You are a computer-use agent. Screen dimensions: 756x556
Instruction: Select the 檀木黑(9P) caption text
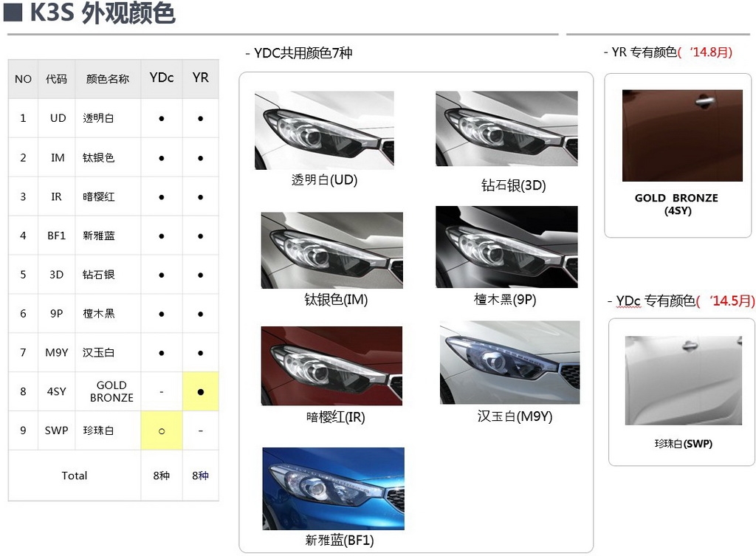(505, 300)
